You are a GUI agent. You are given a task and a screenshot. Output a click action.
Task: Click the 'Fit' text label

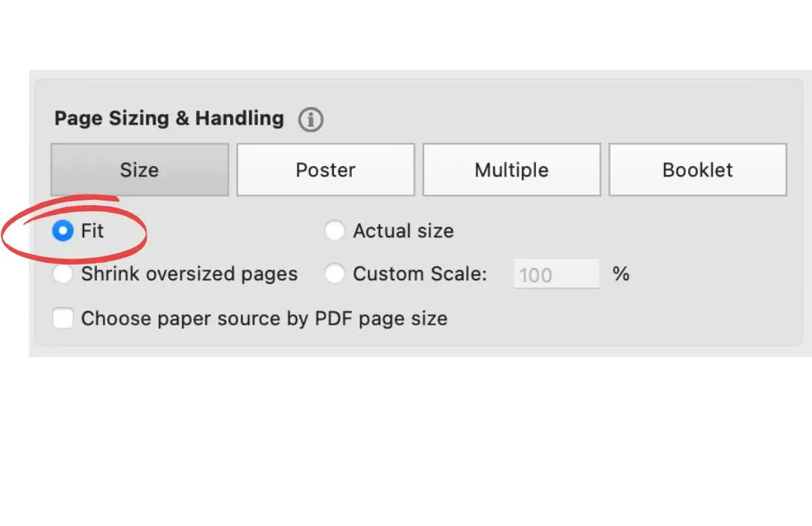click(92, 231)
